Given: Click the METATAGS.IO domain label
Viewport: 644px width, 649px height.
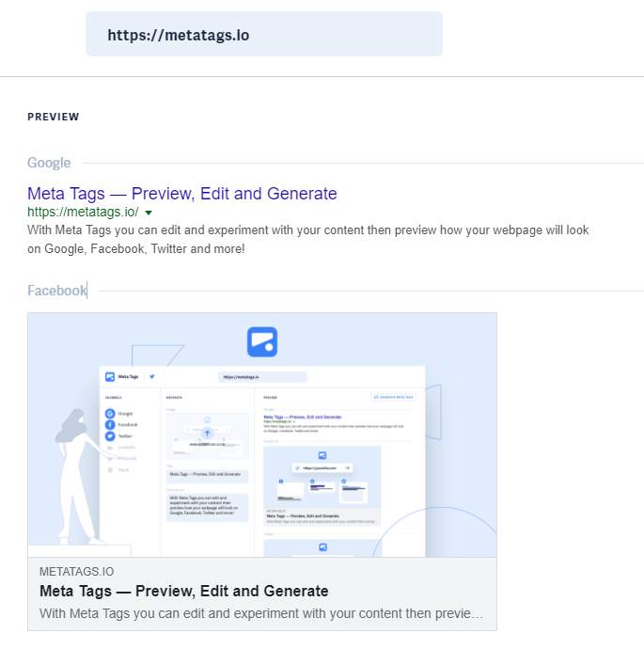Looking at the screenshot, I should 76,572.
